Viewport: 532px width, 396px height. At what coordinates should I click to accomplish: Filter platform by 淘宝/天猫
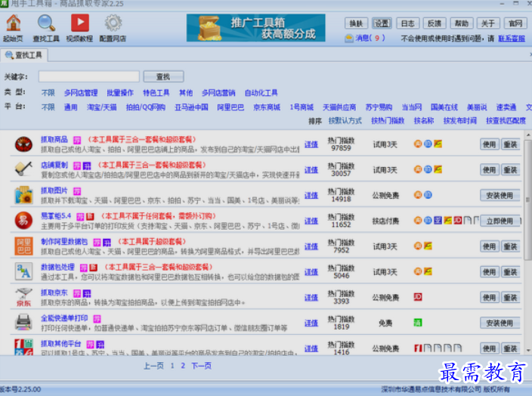point(102,107)
